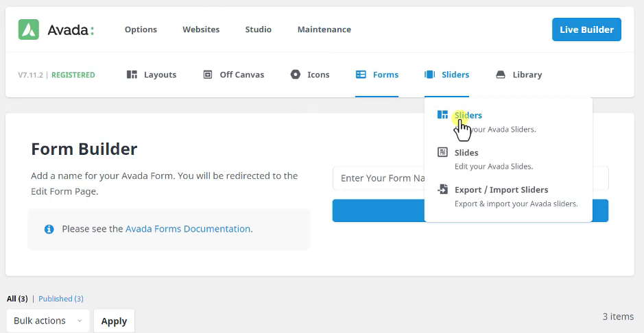The image size is (644, 333).
Task: Click the Forms icon in navigation
Action: tap(361, 75)
